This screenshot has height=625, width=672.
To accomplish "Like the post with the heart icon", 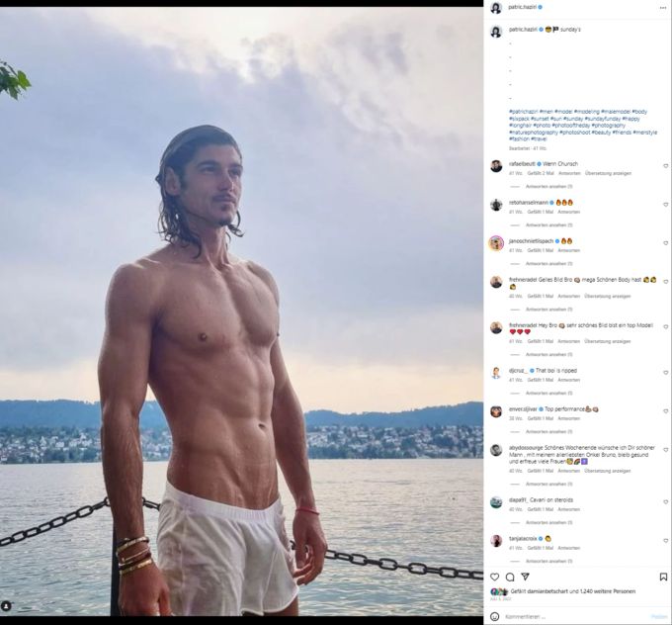I will click(494, 577).
